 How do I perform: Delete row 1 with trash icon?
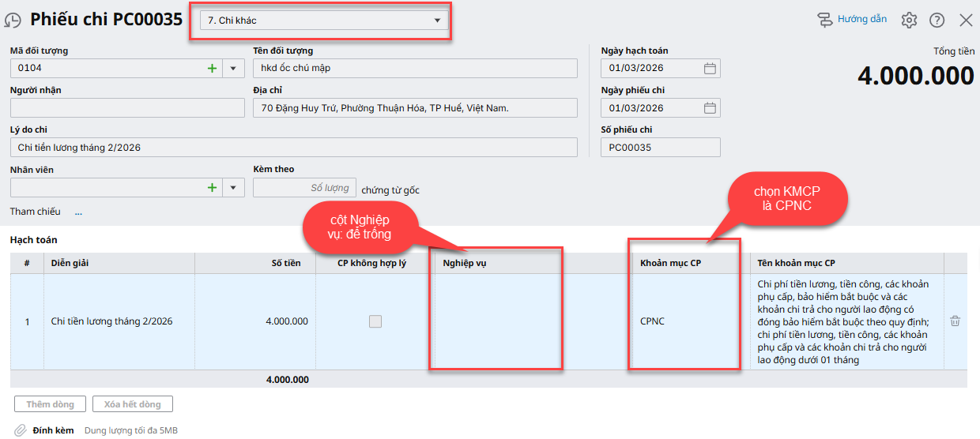(x=955, y=321)
